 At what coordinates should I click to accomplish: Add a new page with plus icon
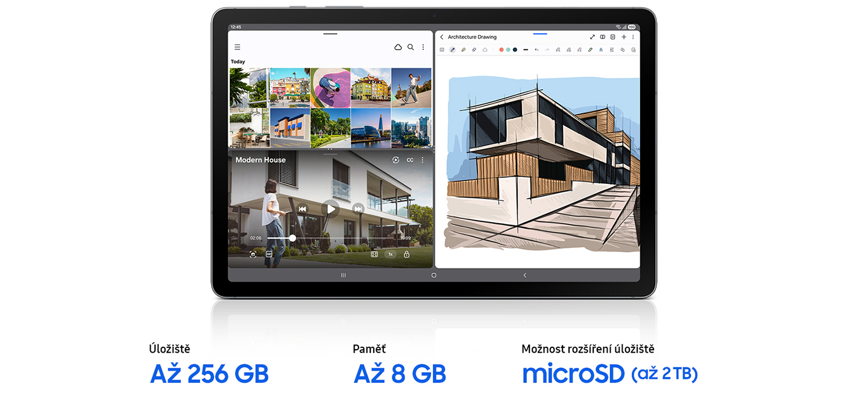coord(624,37)
